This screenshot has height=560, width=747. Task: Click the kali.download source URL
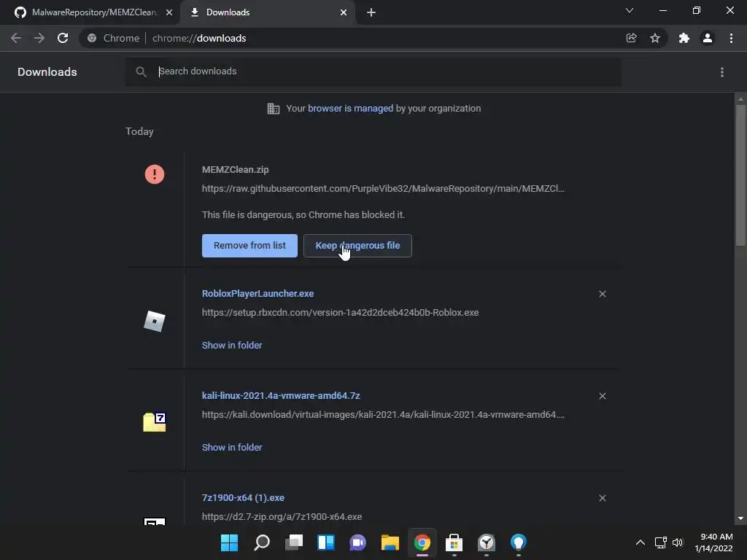click(x=383, y=415)
